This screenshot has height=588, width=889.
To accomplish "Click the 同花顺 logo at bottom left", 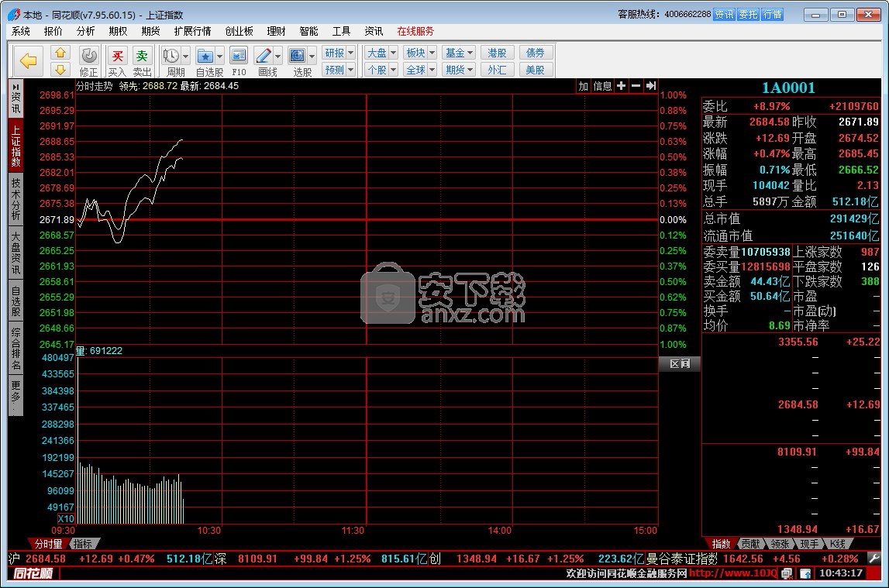I will 33,573.
